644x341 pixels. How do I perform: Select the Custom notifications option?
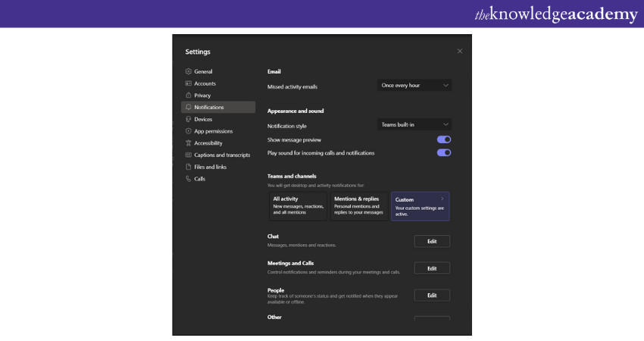click(420, 206)
